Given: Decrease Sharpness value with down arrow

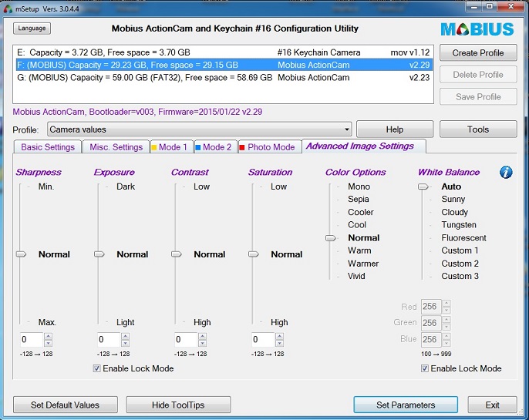Looking at the screenshot, I should click(x=49, y=343).
